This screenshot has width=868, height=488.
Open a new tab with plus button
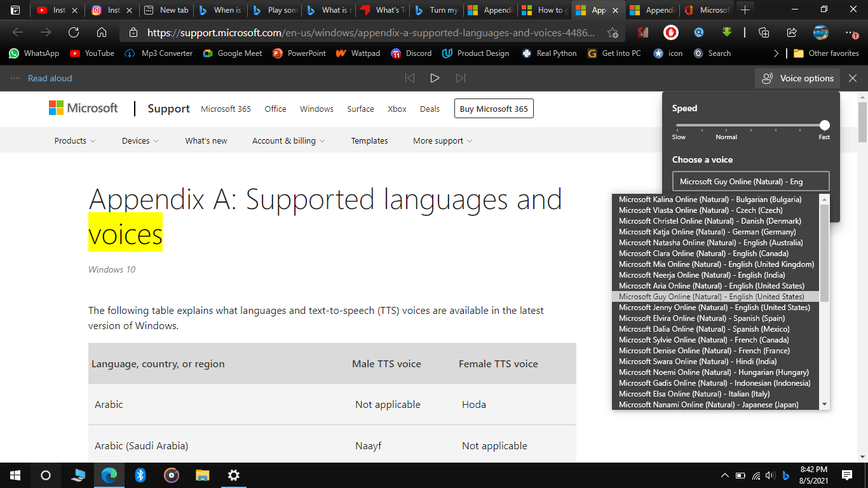click(745, 10)
